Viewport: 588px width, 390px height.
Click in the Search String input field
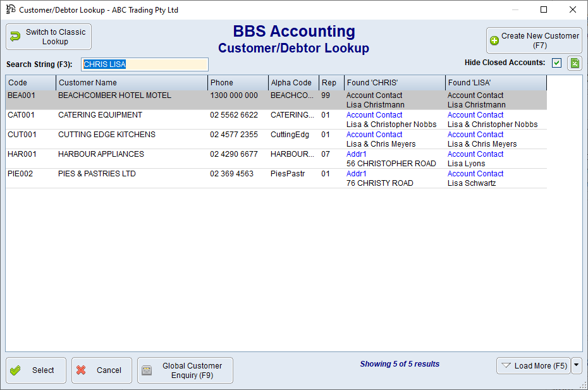pos(144,64)
